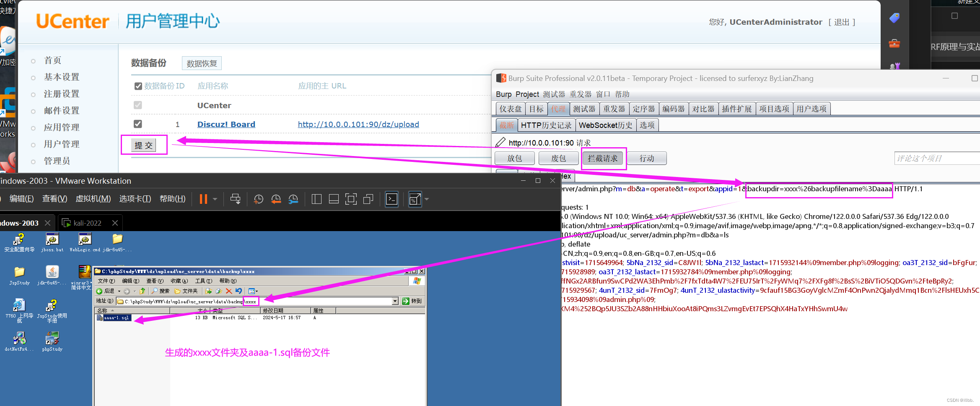Switch to Burp's 重发器 main tab

click(614, 109)
